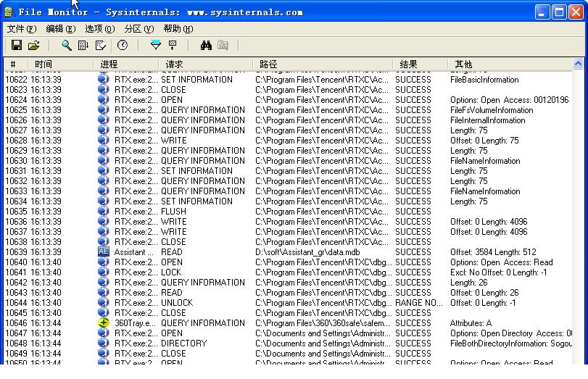
Task: Select the FileBothDirectoryInformation cell
Action: point(510,343)
